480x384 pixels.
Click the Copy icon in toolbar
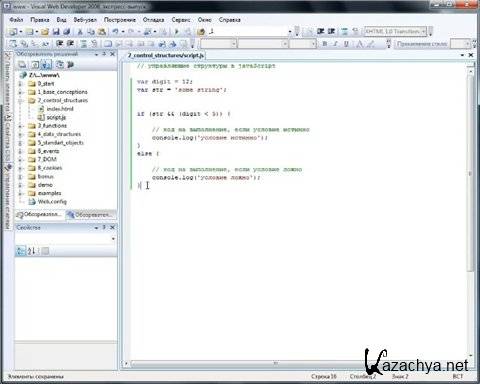click(x=91, y=32)
